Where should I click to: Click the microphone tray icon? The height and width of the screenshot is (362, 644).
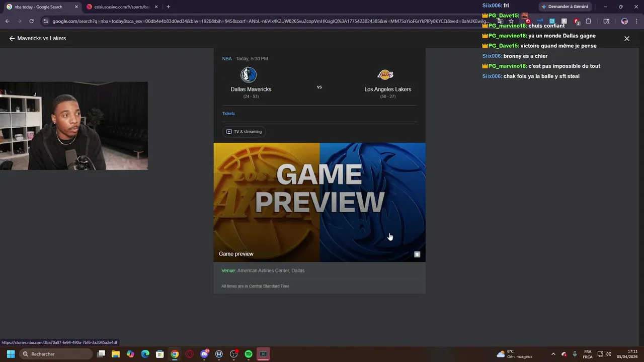point(575,354)
